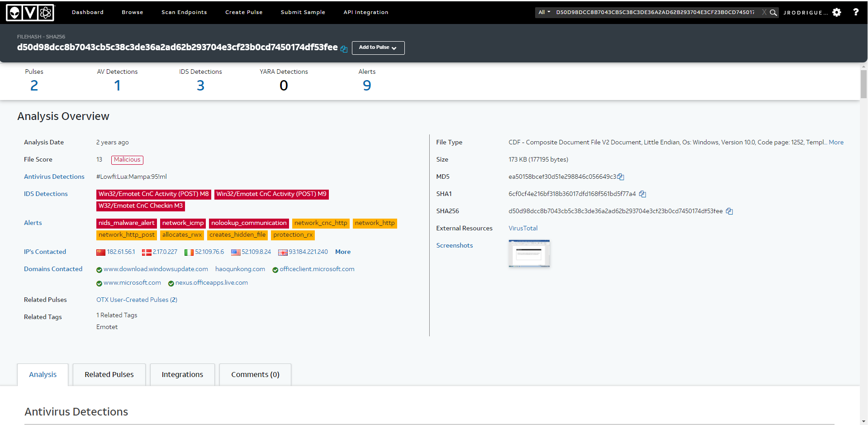Screen dimensions: 868x425
Task: Open the screenshot thumbnail preview
Action: 529,253
